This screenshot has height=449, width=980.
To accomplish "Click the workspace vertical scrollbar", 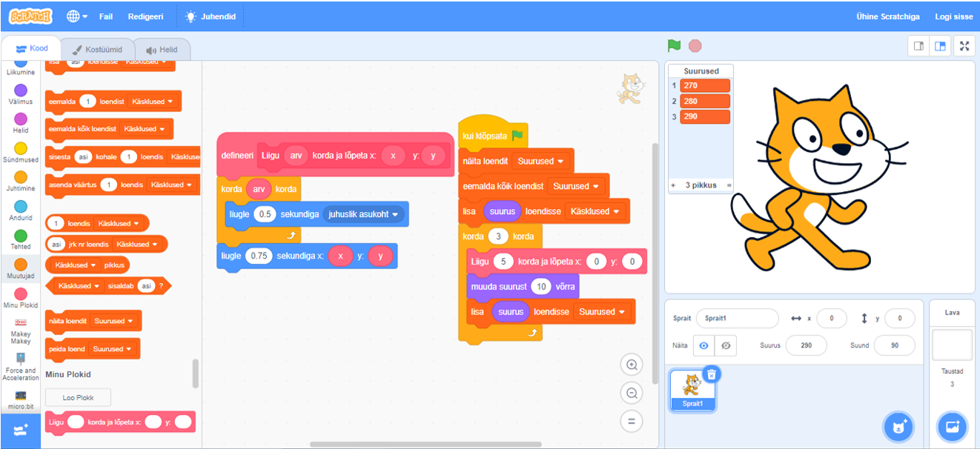I will [655, 263].
